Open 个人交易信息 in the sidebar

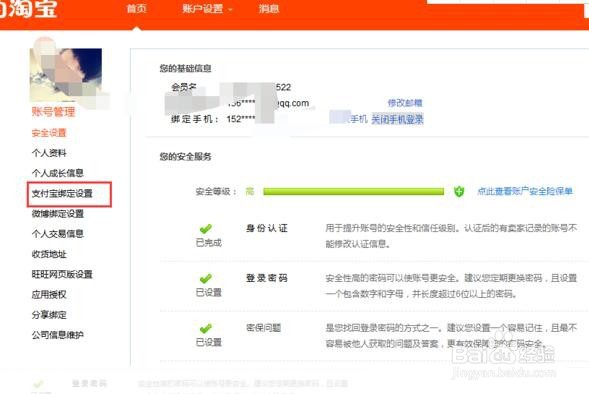coord(57,234)
